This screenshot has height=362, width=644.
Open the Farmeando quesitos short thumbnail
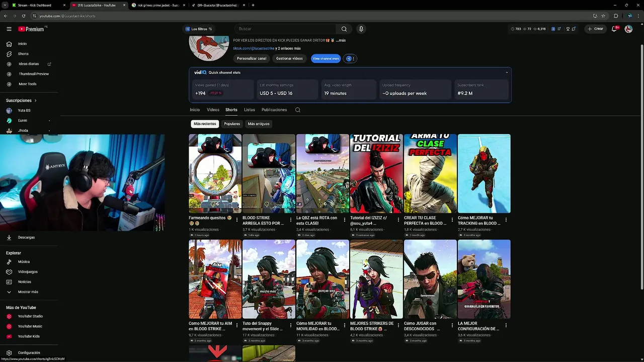(x=215, y=173)
